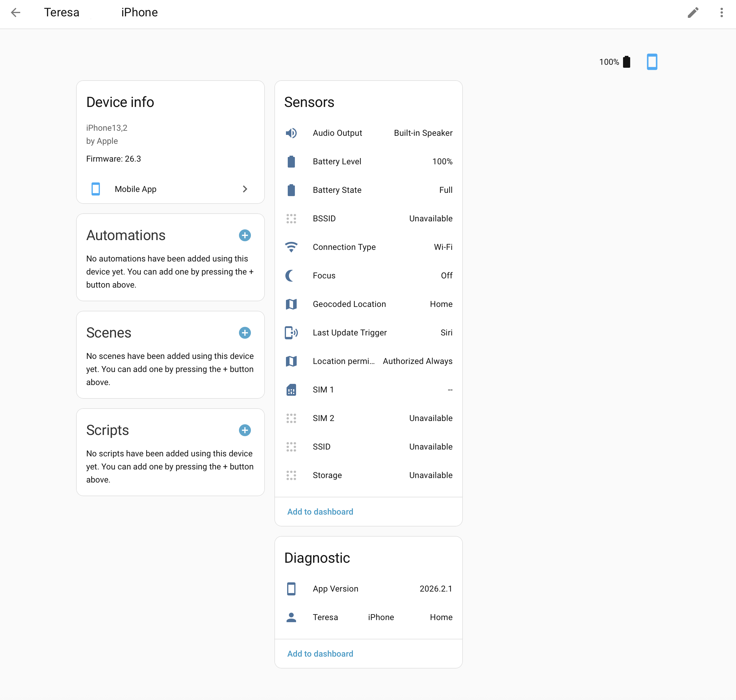Click the top-right 100% battery indicator
736x700 pixels.
pos(614,62)
